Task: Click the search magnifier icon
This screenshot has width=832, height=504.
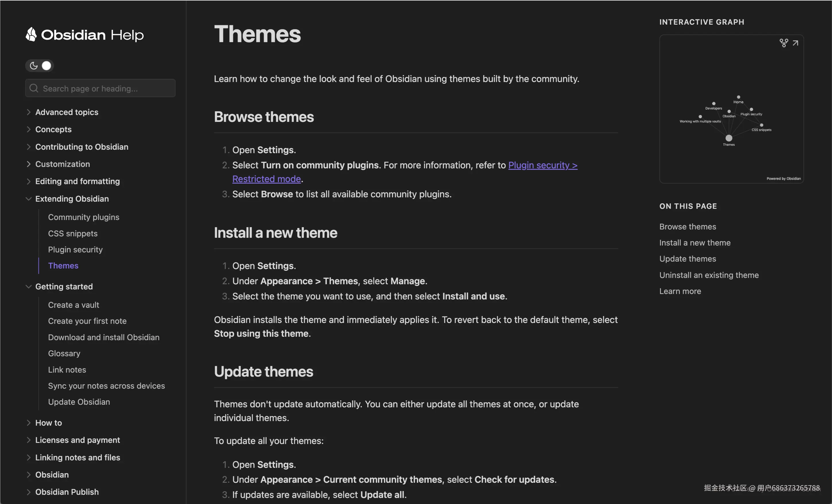Action: (x=34, y=88)
